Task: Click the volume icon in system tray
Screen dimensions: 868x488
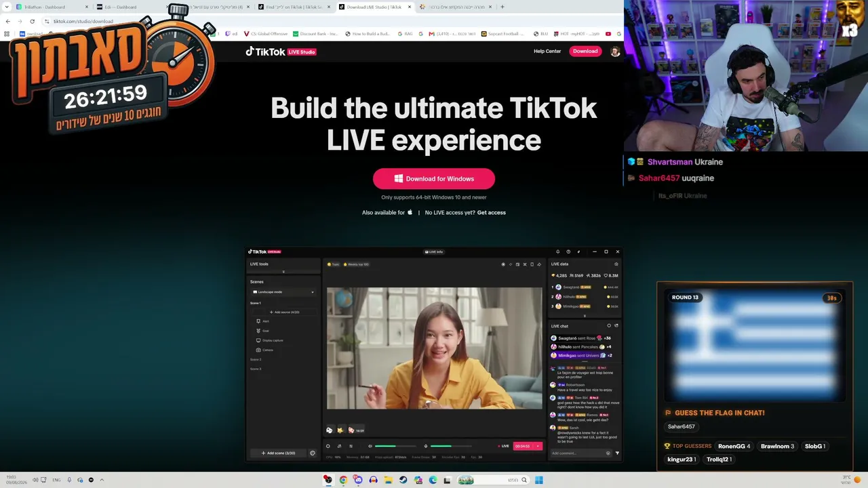Action: 35,480
